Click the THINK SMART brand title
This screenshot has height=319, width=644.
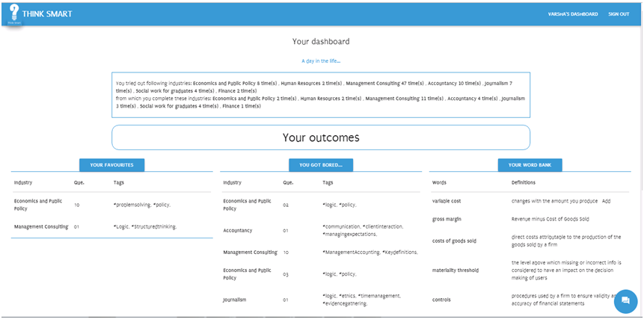tap(47, 14)
